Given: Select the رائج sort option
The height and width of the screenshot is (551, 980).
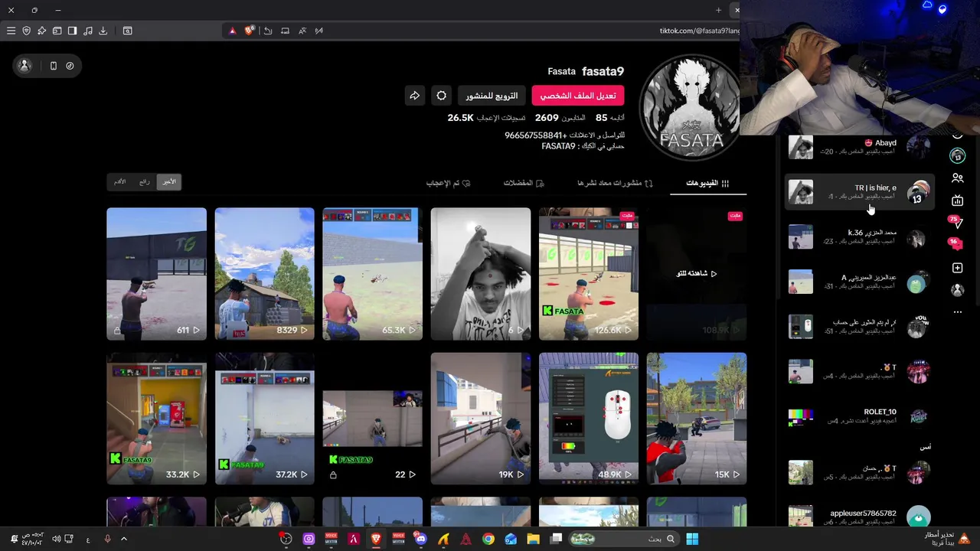Looking at the screenshot, I should (x=145, y=182).
